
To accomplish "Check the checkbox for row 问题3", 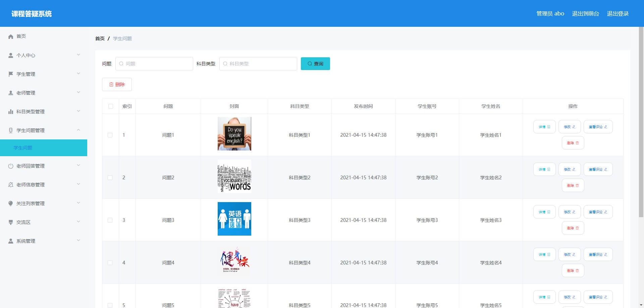I will coord(110,220).
